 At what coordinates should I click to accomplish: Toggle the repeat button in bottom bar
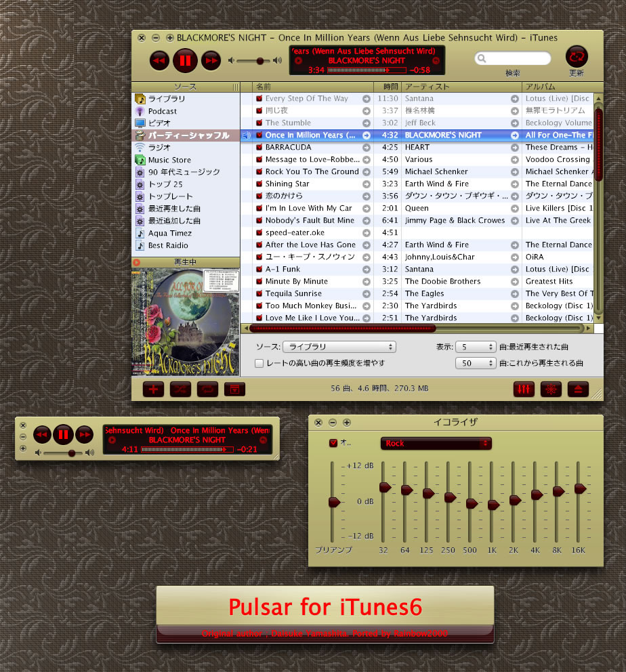[x=207, y=389]
